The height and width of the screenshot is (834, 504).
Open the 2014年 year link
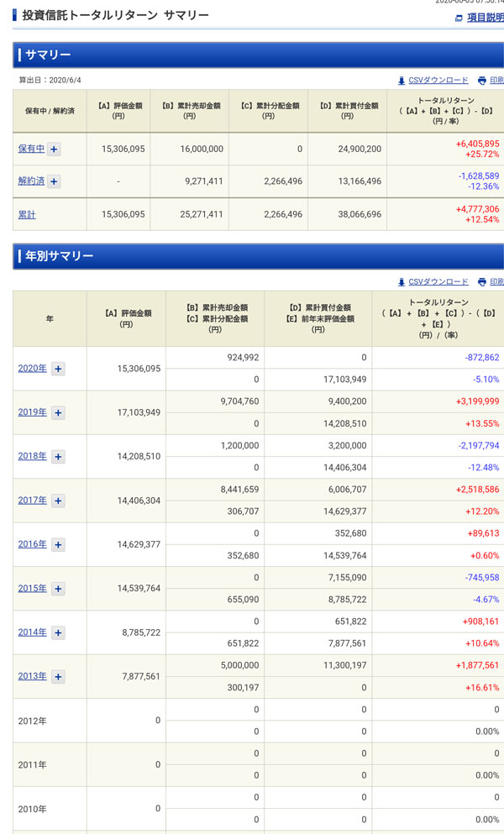[32, 632]
